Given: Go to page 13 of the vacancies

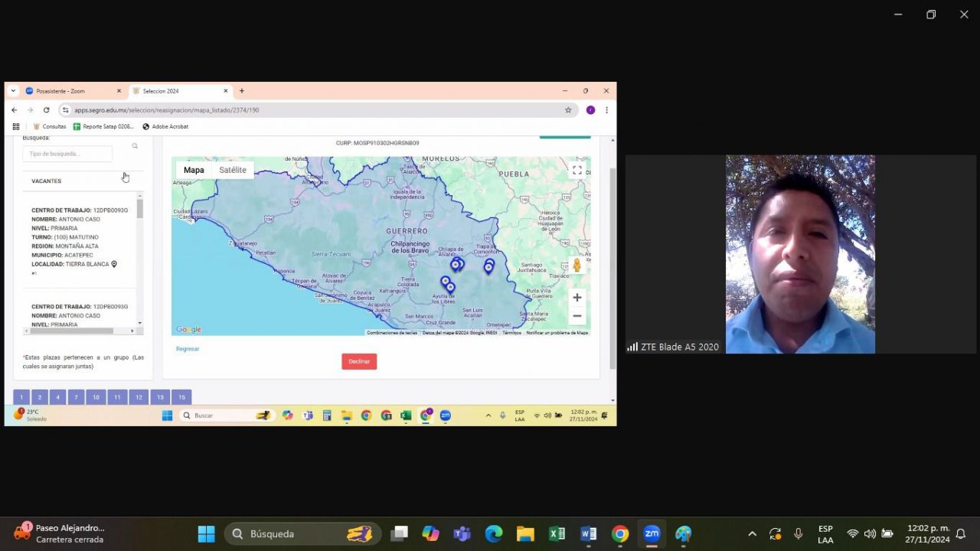Looking at the screenshot, I should (160, 397).
